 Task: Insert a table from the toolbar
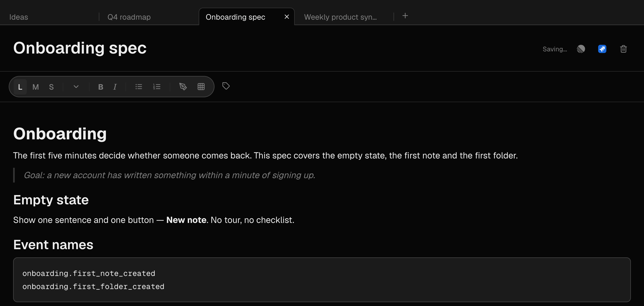click(201, 87)
